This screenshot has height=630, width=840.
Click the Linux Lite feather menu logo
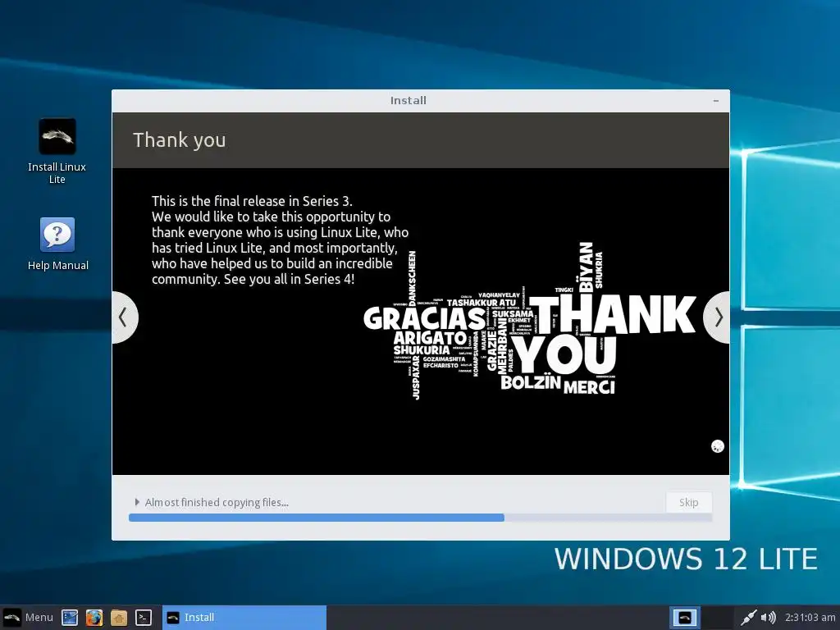(x=11, y=617)
